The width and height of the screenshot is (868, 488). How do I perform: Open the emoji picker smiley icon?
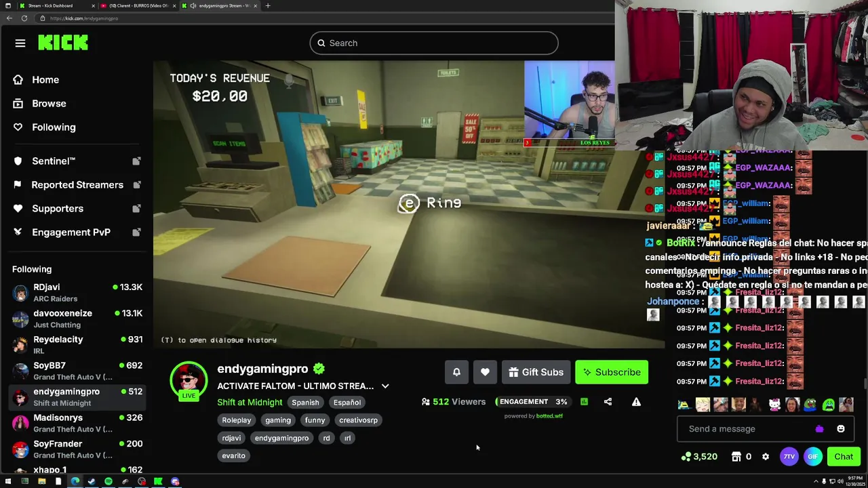tap(841, 428)
